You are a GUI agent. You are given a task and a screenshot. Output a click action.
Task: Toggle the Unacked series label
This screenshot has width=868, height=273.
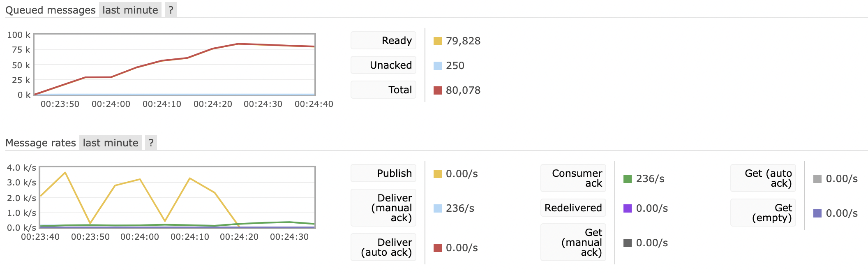pyautogui.click(x=383, y=65)
